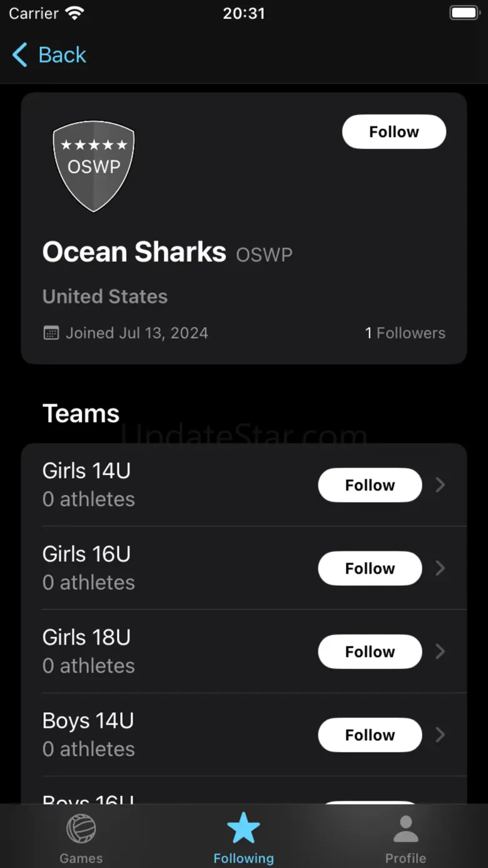
Task: Tap the back arrow chevron
Action: [x=20, y=55]
